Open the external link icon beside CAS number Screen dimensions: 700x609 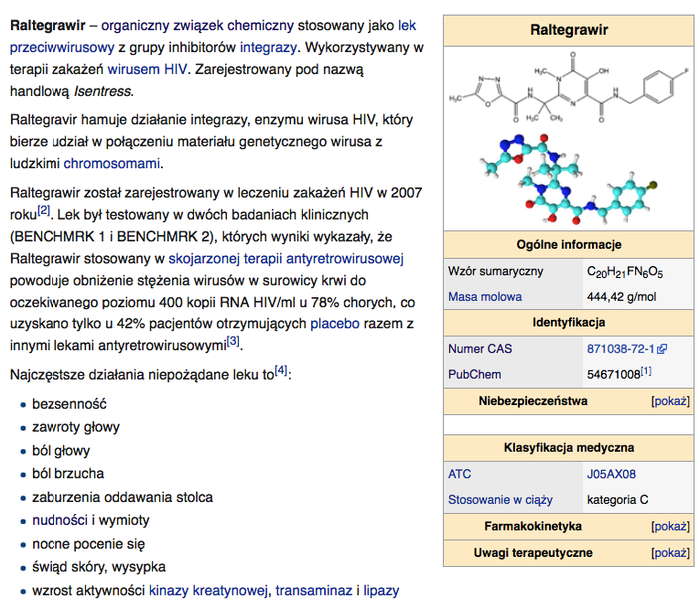662,349
